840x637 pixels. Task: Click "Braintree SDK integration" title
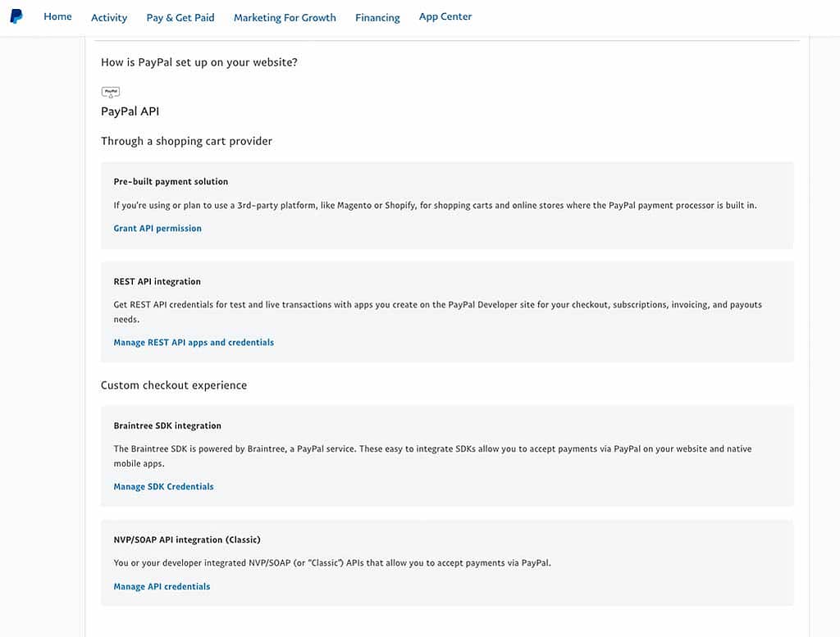pos(167,425)
